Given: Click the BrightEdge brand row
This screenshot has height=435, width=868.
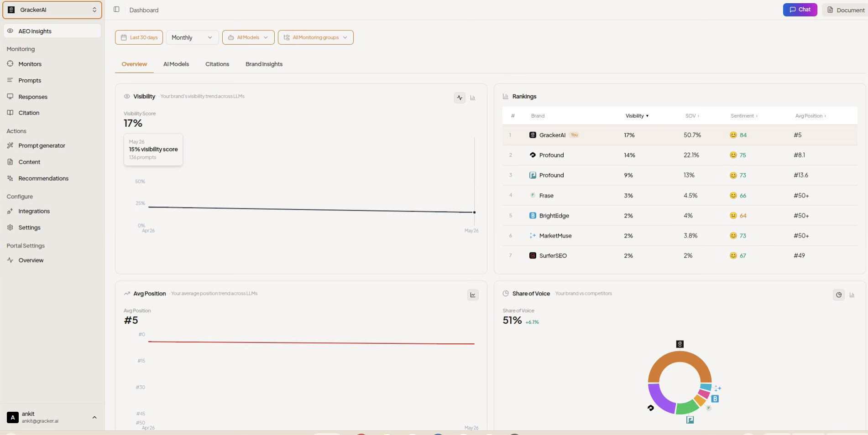Looking at the screenshot, I should (x=680, y=216).
